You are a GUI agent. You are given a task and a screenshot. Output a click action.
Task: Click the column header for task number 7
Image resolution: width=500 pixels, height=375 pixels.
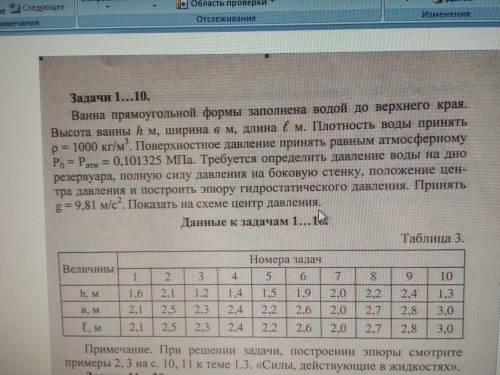(337, 276)
